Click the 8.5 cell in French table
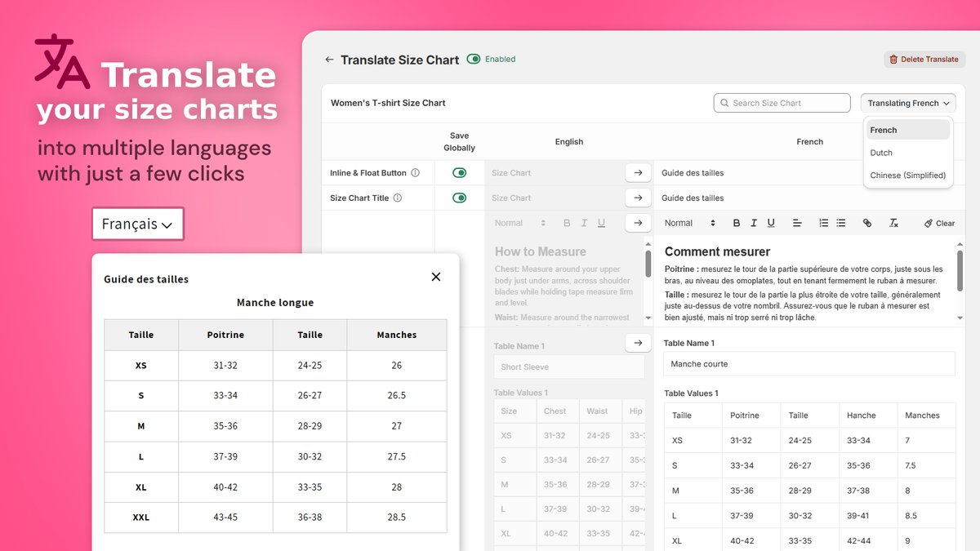980x551 pixels. click(x=926, y=516)
